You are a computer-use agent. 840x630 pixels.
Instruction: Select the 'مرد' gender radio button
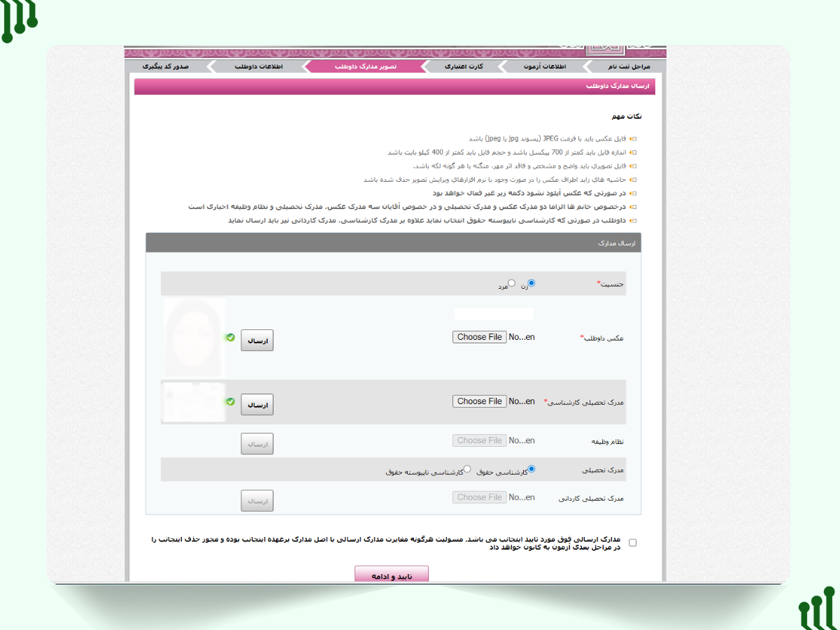point(512,283)
